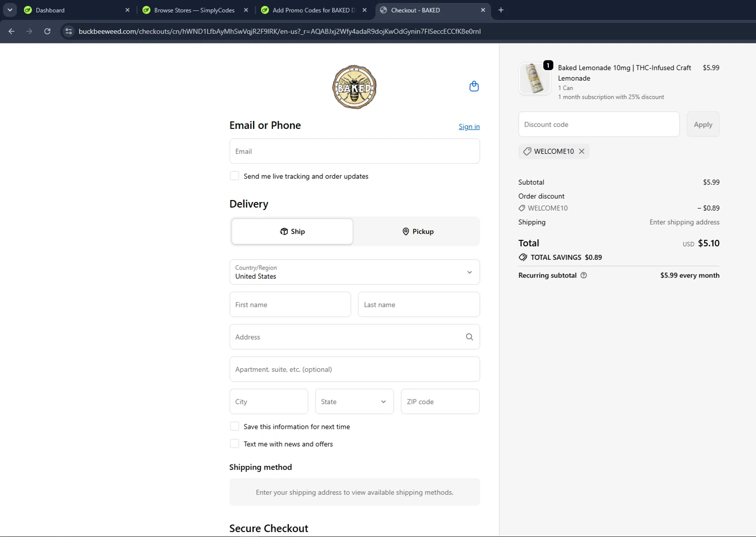Click the Last name field

[x=419, y=304]
